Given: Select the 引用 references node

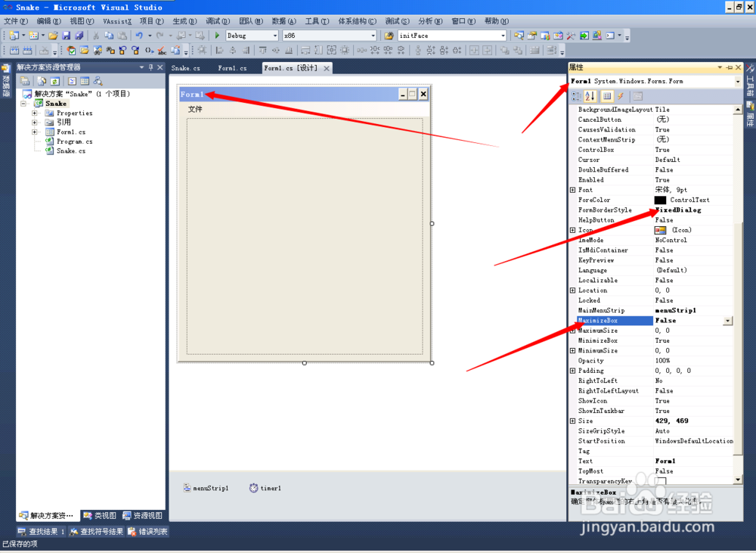Looking at the screenshot, I should pos(64,123).
